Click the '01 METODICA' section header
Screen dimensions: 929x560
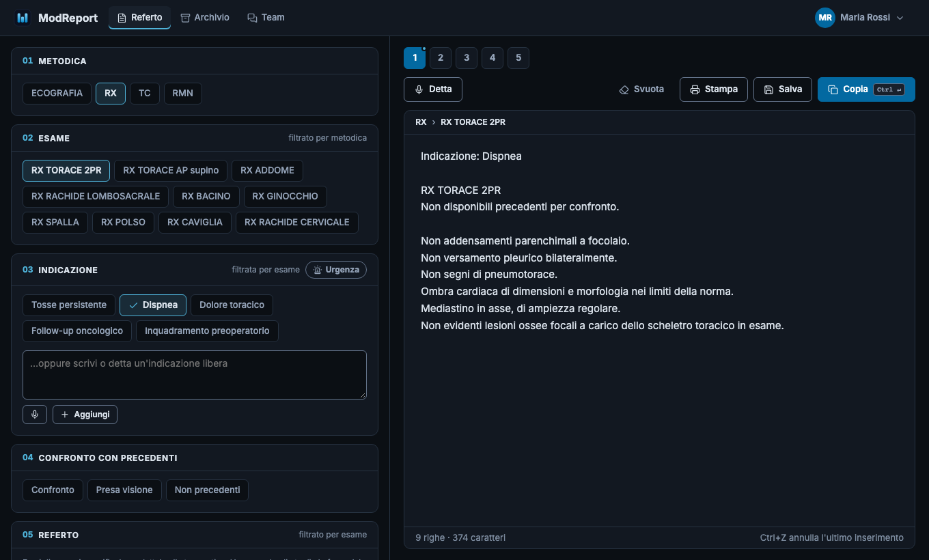[x=55, y=61]
